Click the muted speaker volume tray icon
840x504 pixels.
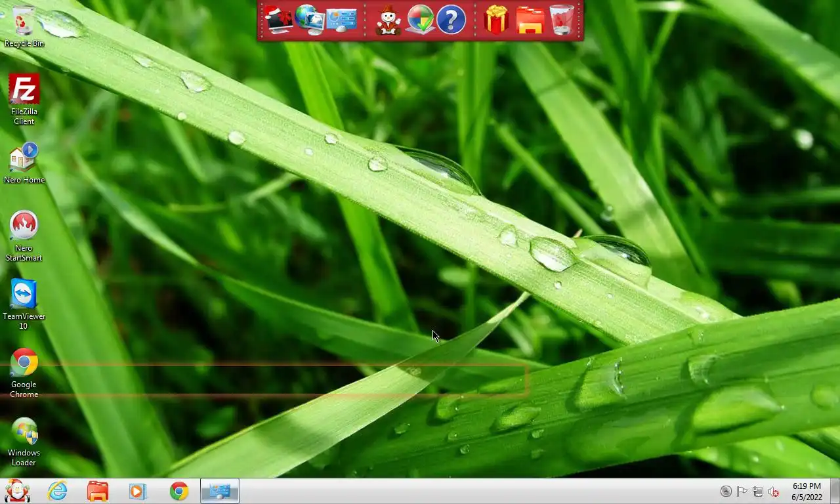pos(774,492)
